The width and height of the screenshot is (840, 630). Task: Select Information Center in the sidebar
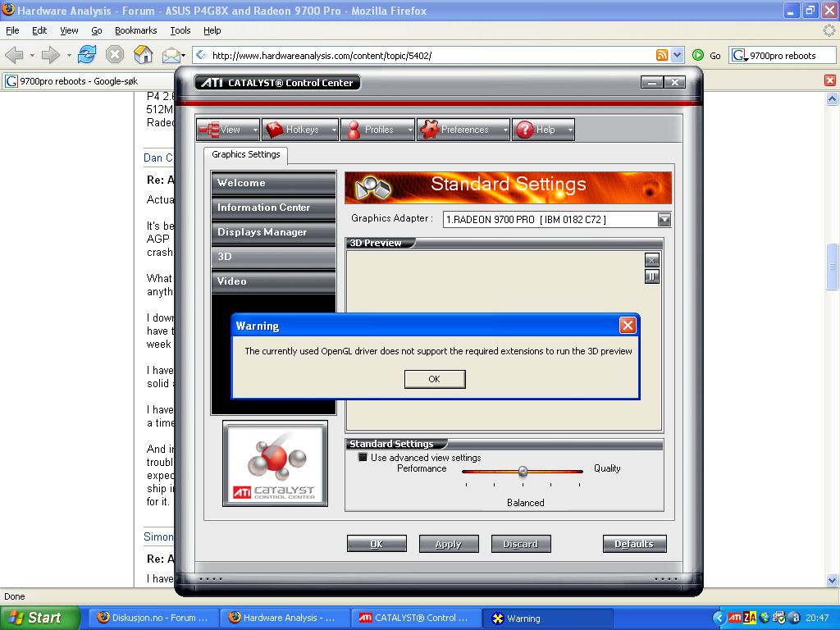point(274,208)
